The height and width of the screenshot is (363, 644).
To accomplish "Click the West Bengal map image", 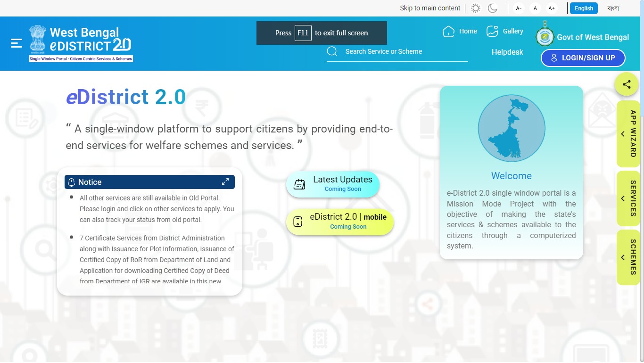I will click(x=512, y=128).
